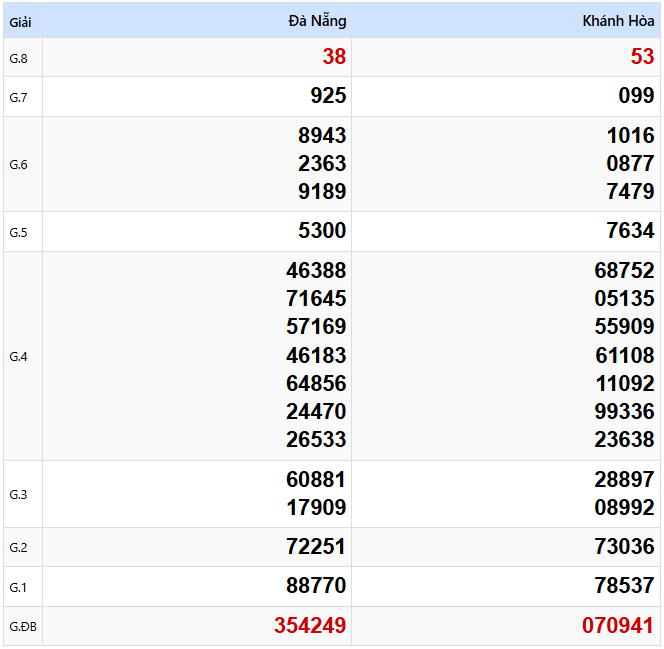
Task: Click G.2 number 73036
Action: click(624, 547)
